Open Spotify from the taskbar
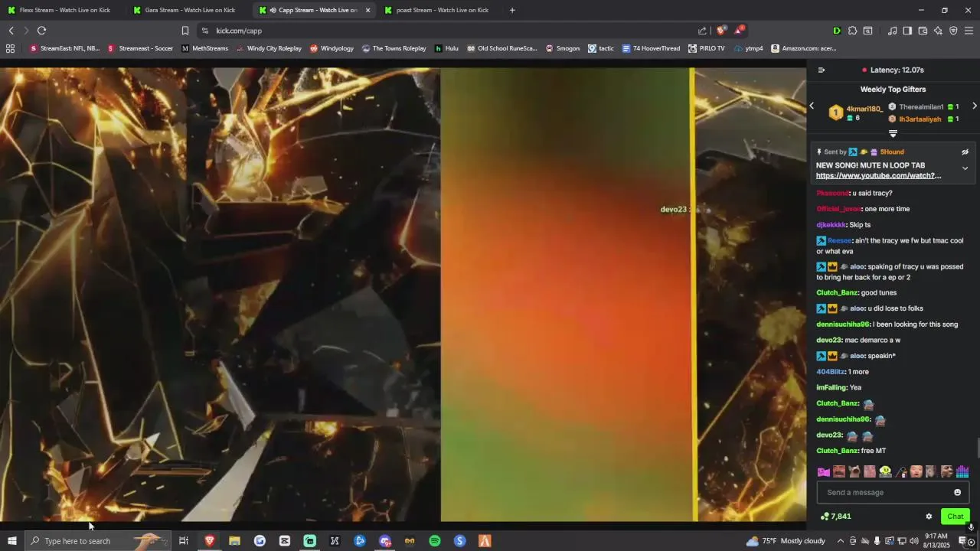980x551 pixels. pos(434,541)
